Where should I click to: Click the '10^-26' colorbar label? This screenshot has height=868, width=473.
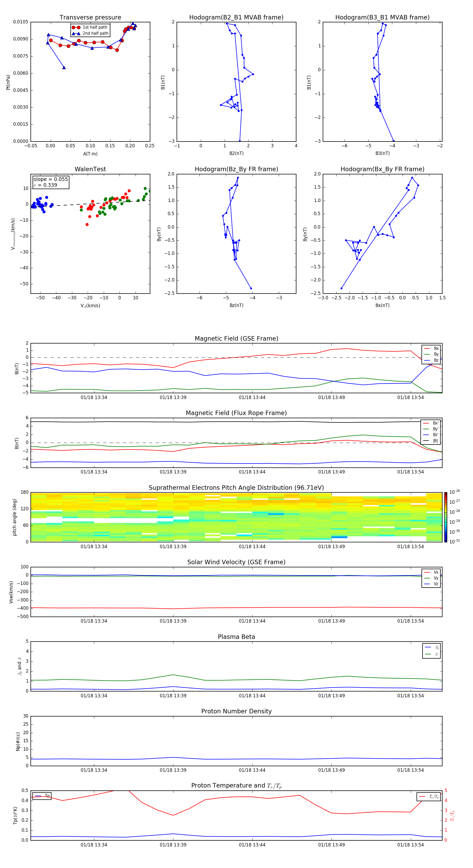coord(455,492)
